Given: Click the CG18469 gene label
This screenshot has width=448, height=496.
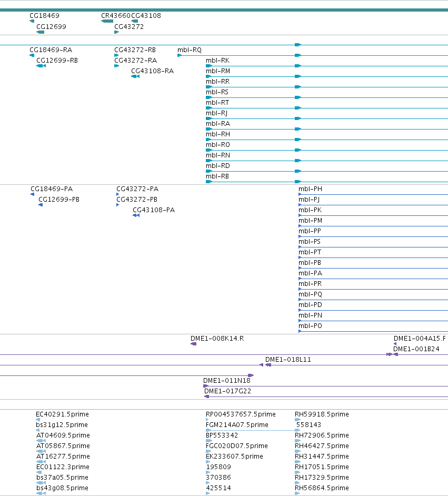Looking at the screenshot, I should [x=44, y=15].
